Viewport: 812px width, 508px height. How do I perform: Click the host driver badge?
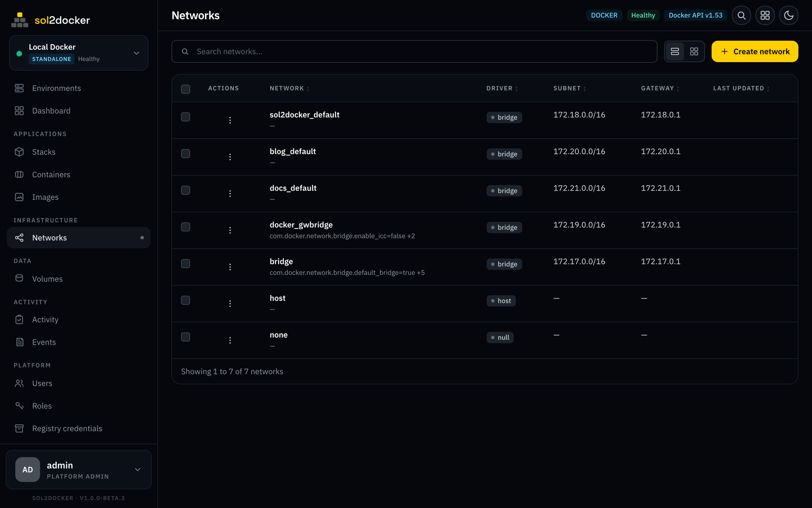[x=501, y=301]
